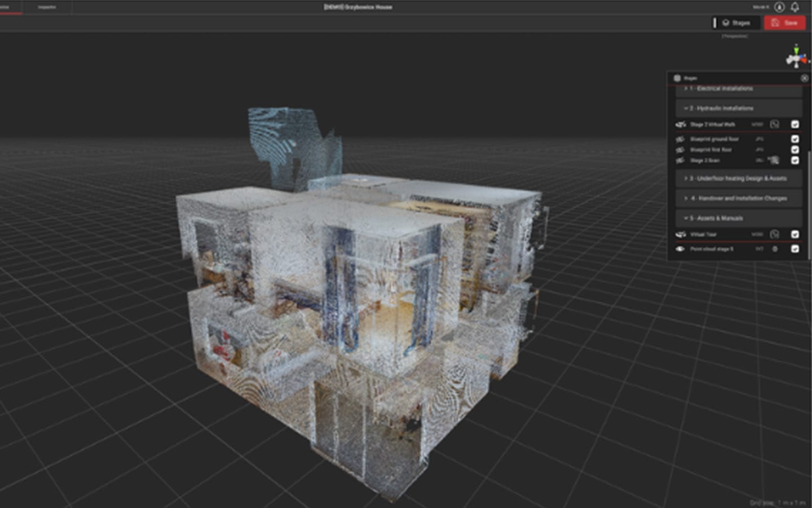Select the Blueprint ground floor row label
This screenshot has height=508, width=812.
[714, 139]
